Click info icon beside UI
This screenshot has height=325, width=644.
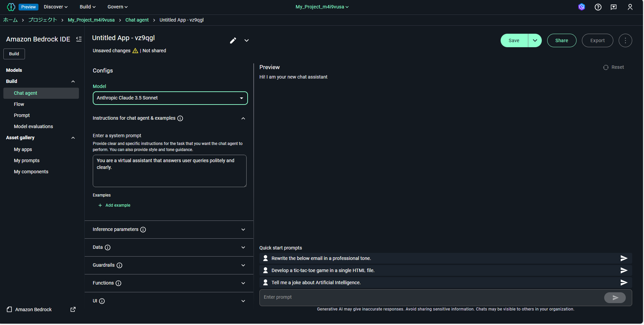click(x=102, y=301)
